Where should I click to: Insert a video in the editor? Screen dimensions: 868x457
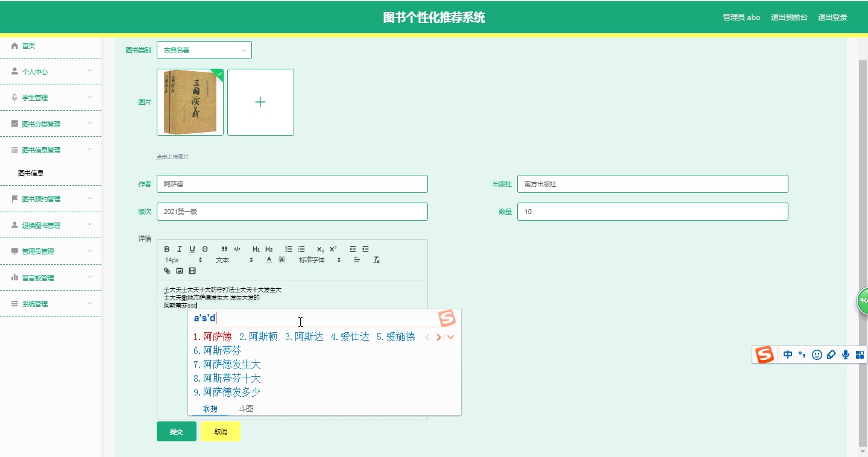pos(192,271)
